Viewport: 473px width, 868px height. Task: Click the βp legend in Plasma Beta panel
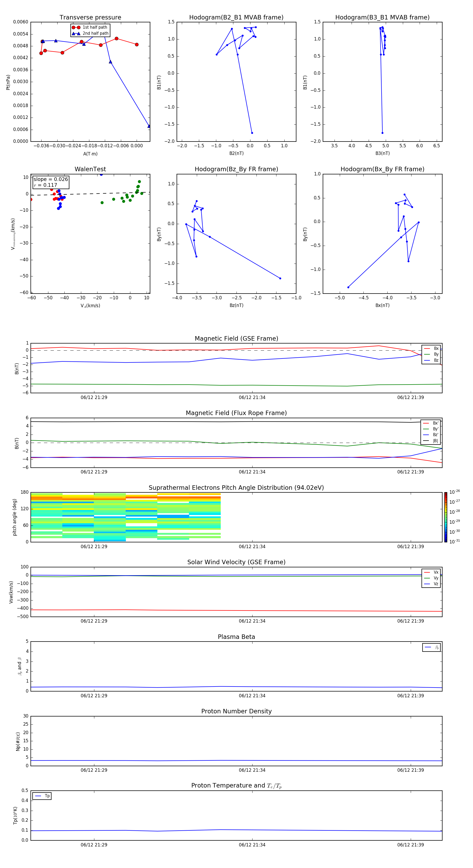[431, 647]
